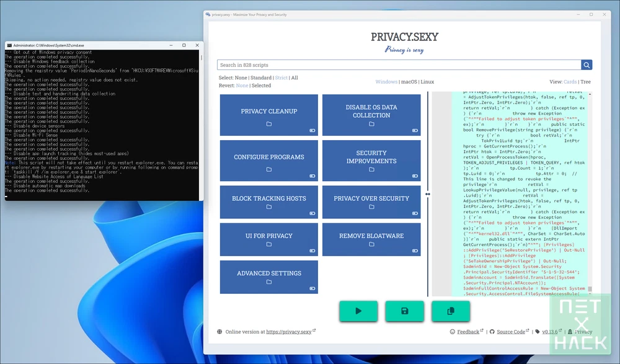The image size is (620, 364).
Task: Click the folder icon on Privacy Cleanup card
Action: tap(269, 124)
